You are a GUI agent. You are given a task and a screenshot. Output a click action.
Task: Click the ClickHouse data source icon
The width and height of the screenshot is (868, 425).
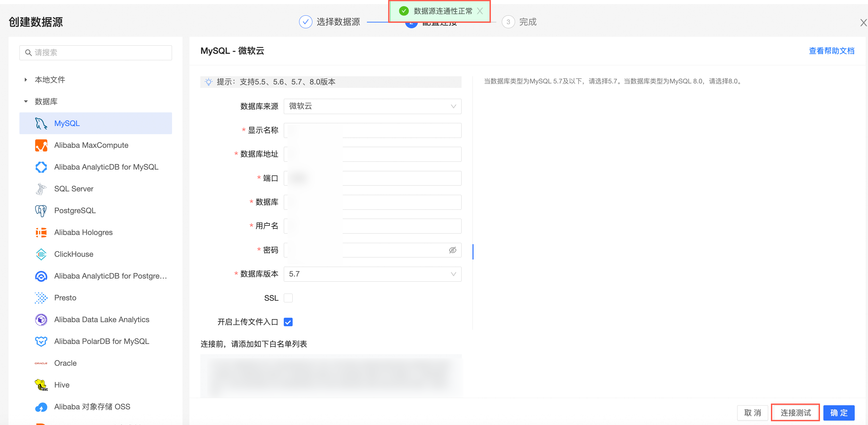(x=41, y=254)
